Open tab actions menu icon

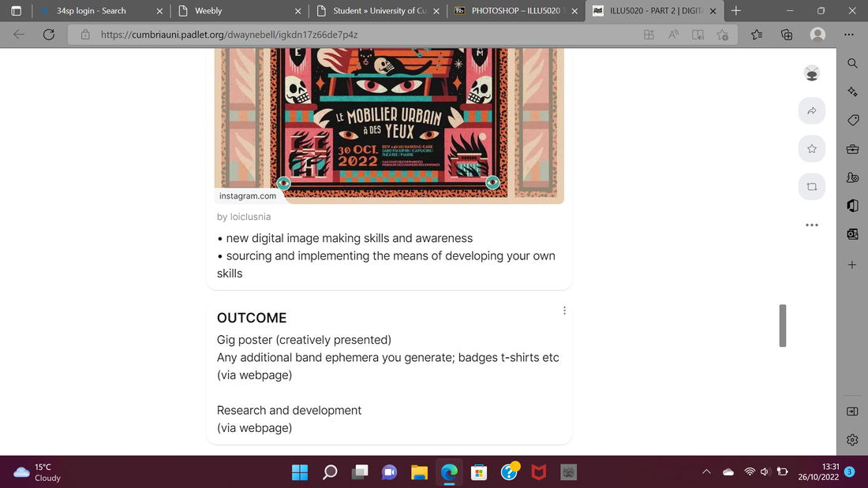pos(16,10)
